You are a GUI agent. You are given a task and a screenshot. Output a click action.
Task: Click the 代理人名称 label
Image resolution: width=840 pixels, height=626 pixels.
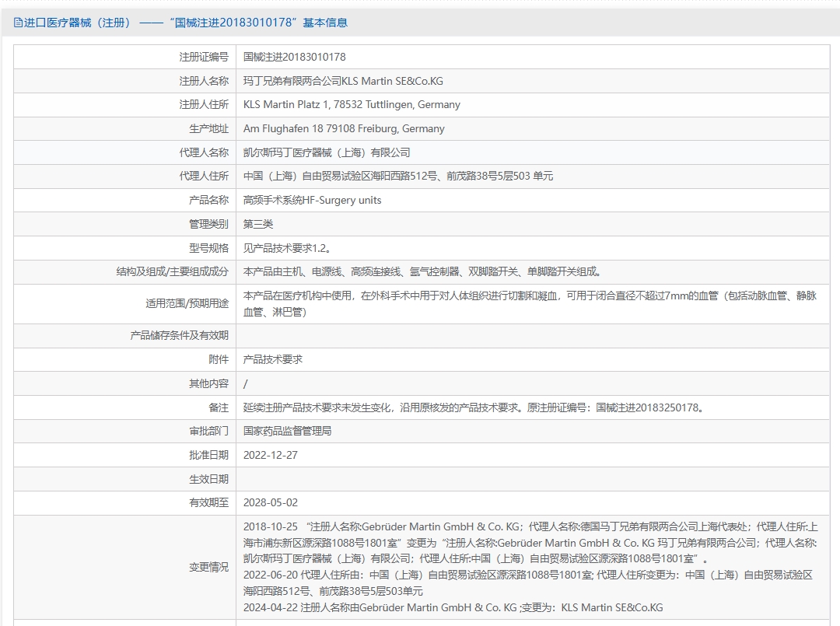pyautogui.click(x=204, y=152)
